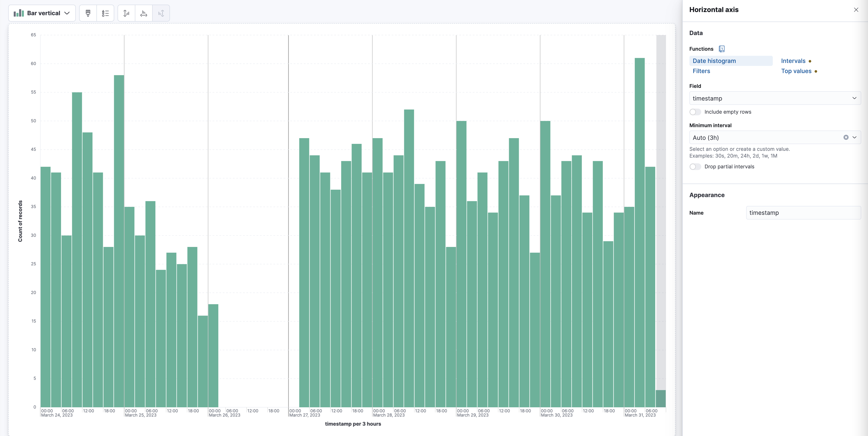
Task: Click inside the Minimum interval combobox
Action: pos(758,138)
